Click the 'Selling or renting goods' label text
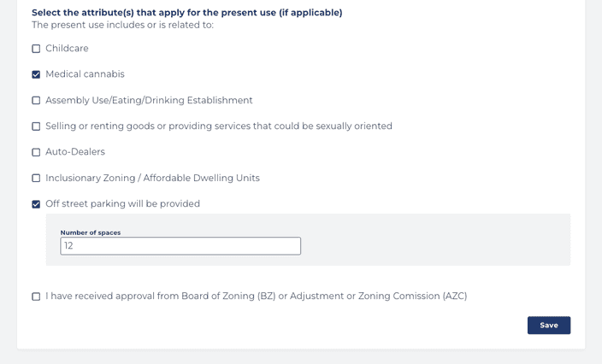 point(218,126)
